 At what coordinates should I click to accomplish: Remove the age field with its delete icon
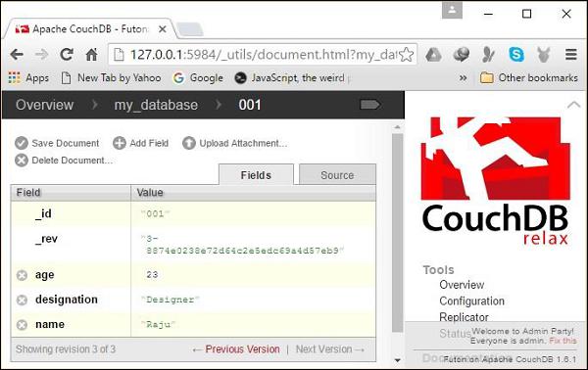[x=23, y=275]
